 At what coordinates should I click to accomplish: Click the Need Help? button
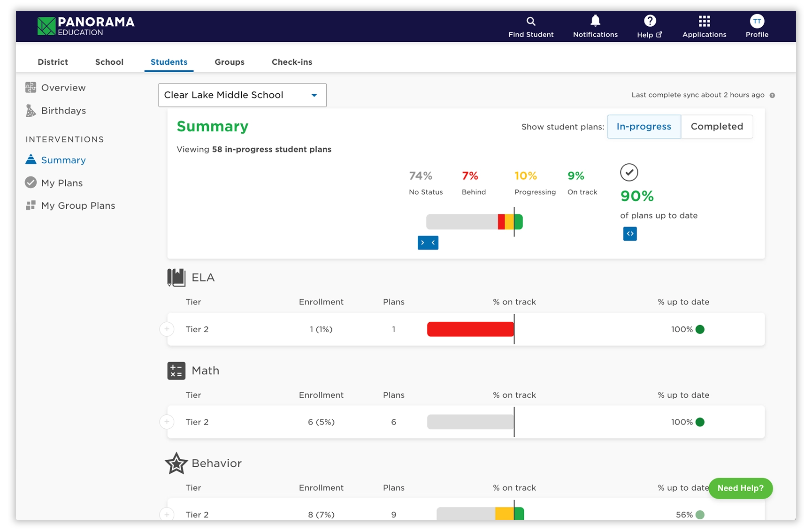tap(740, 488)
